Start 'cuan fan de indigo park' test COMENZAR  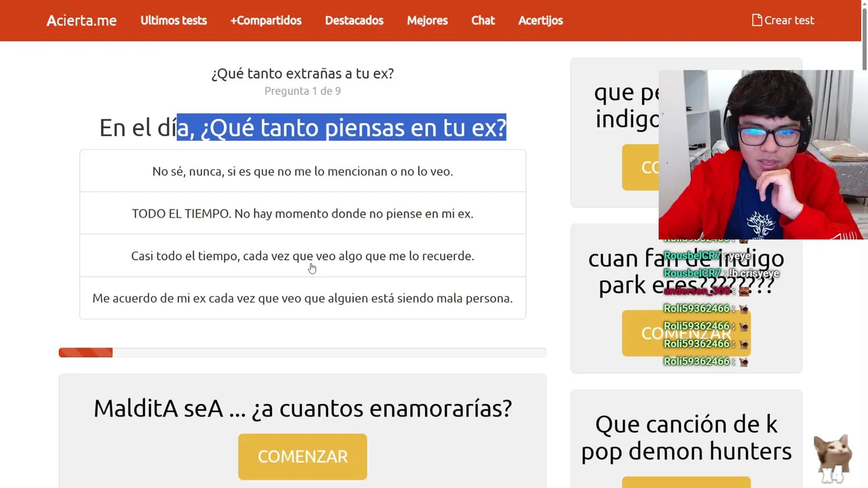tap(686, 333)
